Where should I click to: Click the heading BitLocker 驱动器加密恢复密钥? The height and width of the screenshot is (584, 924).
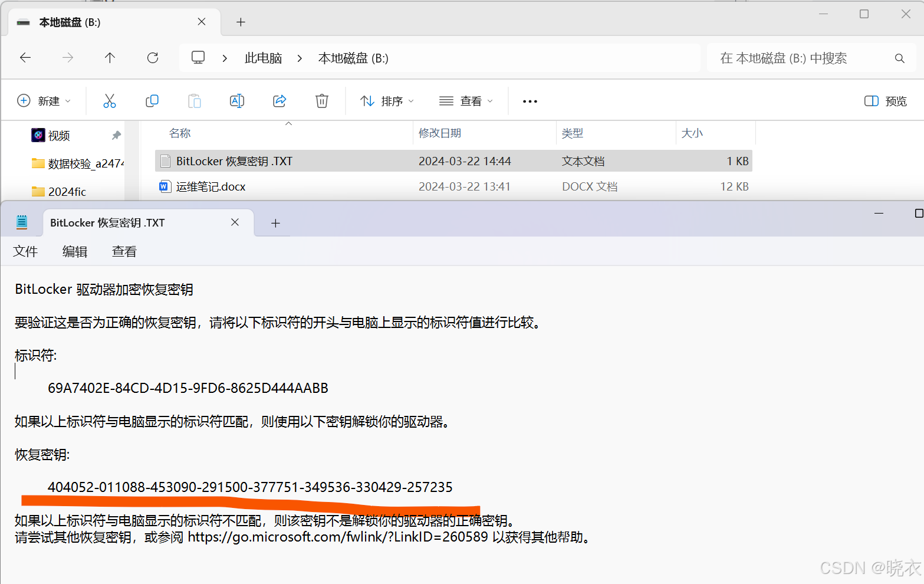pos(104,289)
